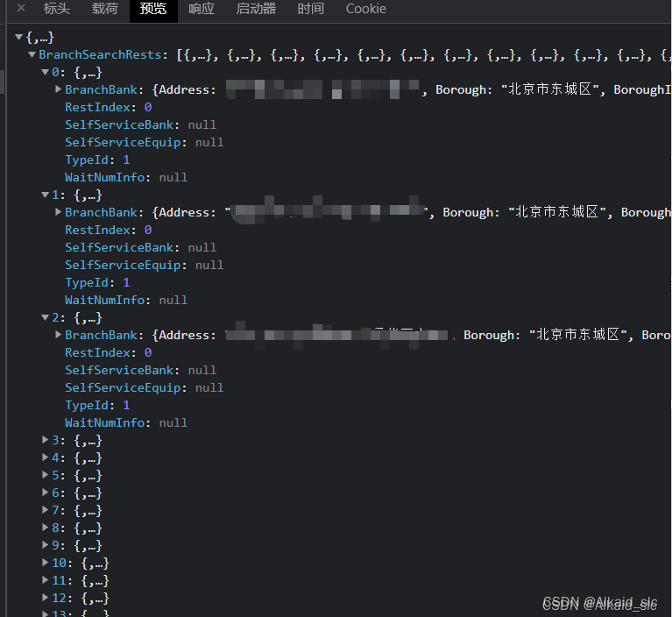The width and height of the screenshot is (672, 617).
Task: Expand array item 3
Action: click(45, 439)
